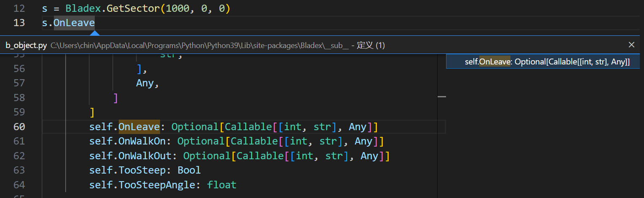The width and height of the screenshot is (644, 198).
Task: Click line number 64 in the peek editor
Action: coord(19,185)
